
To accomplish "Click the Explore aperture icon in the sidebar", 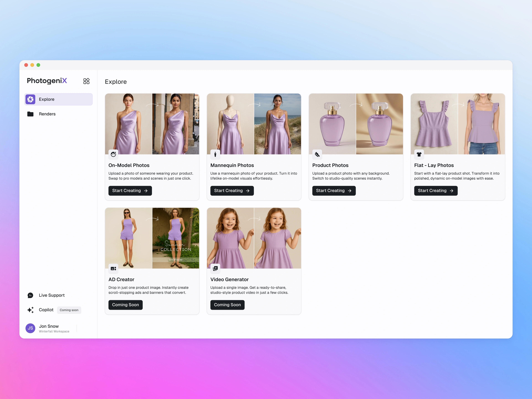I will tap(30, 99).
